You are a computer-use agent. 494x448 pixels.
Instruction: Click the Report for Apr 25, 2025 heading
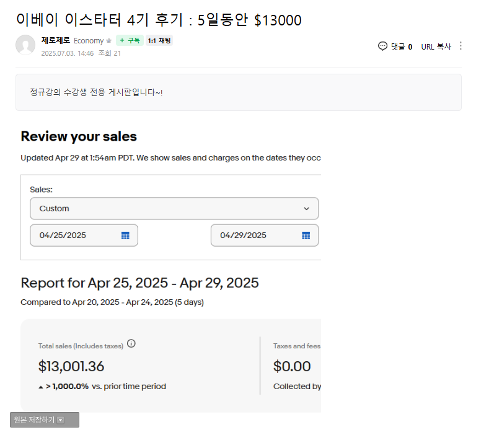(x=139, y=283)
